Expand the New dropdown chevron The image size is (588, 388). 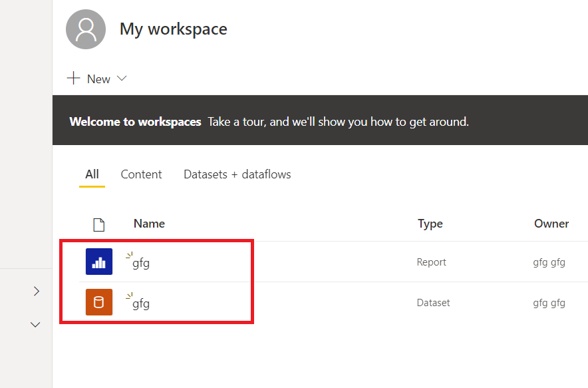(122, 79)
